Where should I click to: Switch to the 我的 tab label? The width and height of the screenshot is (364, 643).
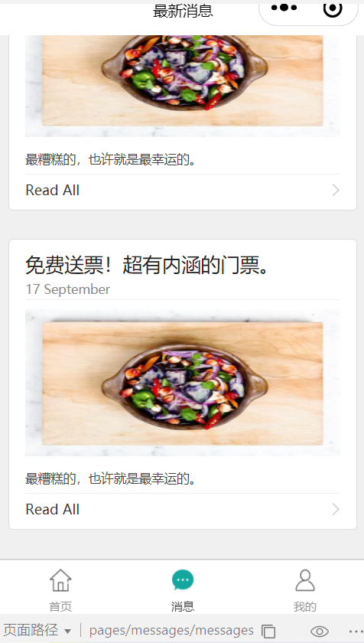[x=305, y=606]
